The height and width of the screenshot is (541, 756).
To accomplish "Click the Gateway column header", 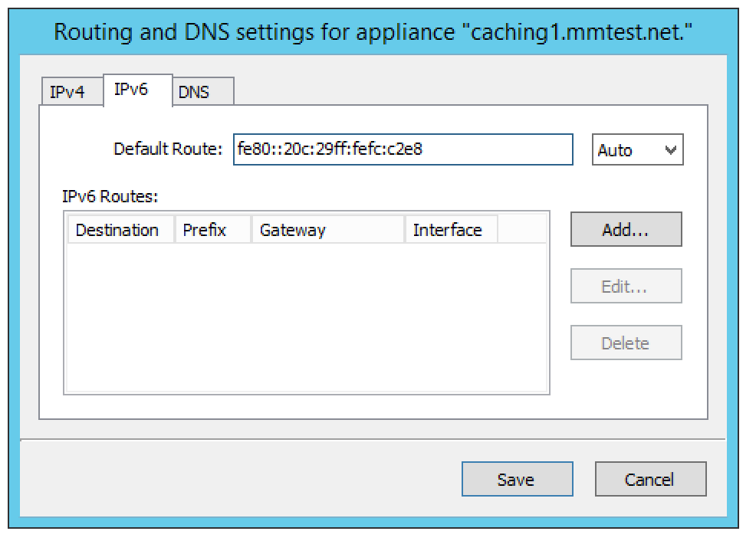I will point(293,230).
